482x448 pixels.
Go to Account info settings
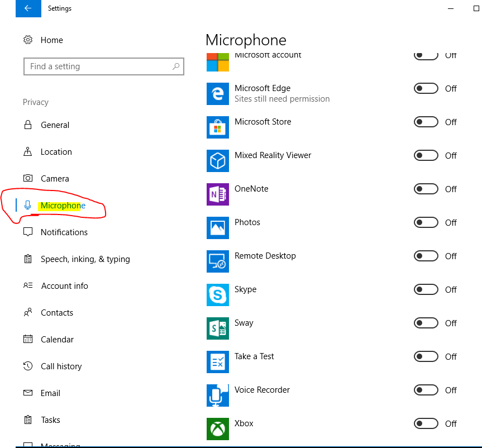tap(65, 286)
